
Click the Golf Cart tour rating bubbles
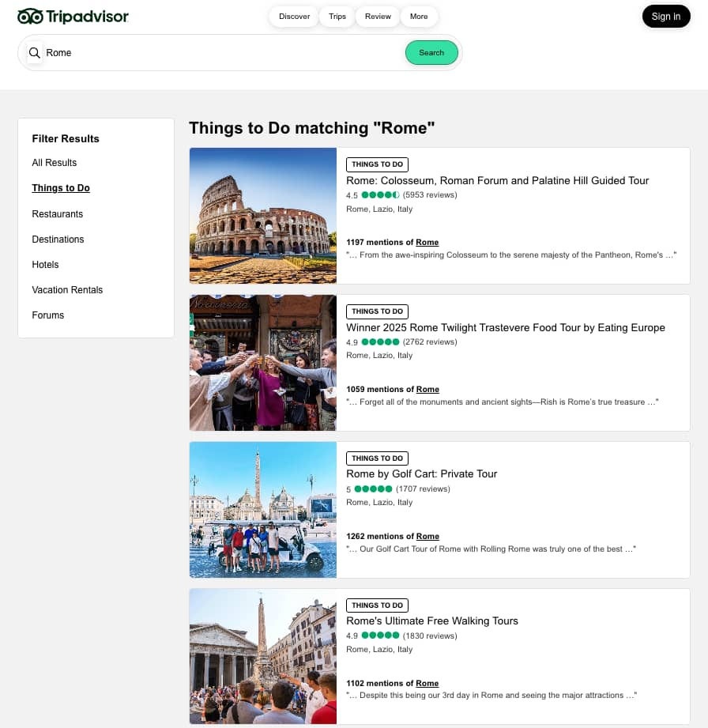tap(373, 489)
